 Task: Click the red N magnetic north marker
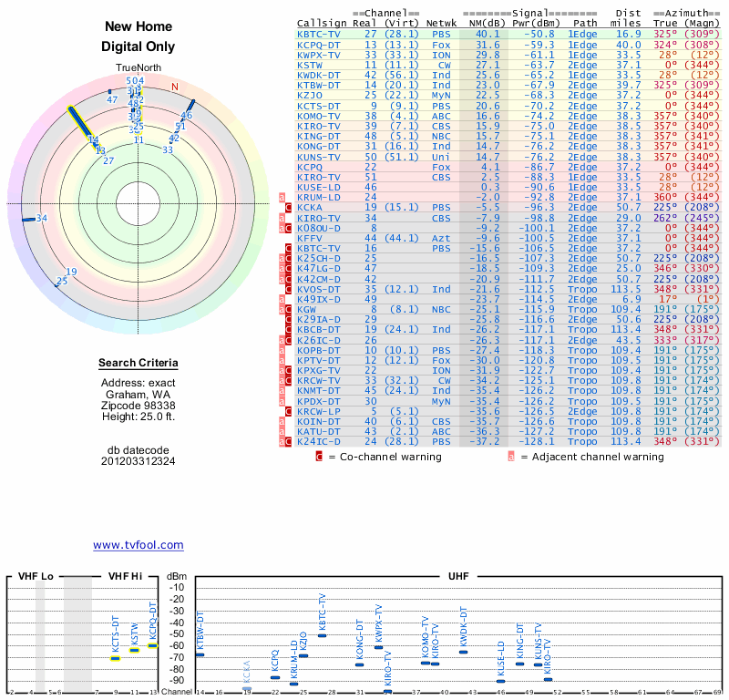175,87
